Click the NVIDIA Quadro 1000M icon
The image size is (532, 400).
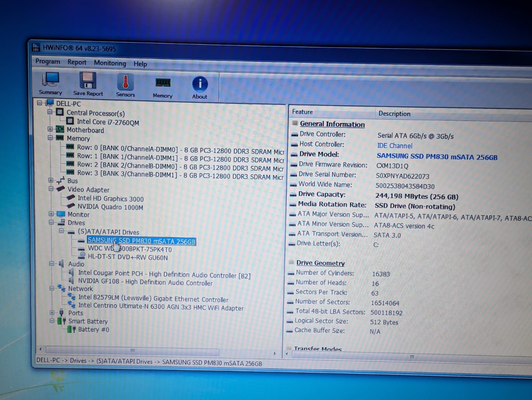(71, 206)
